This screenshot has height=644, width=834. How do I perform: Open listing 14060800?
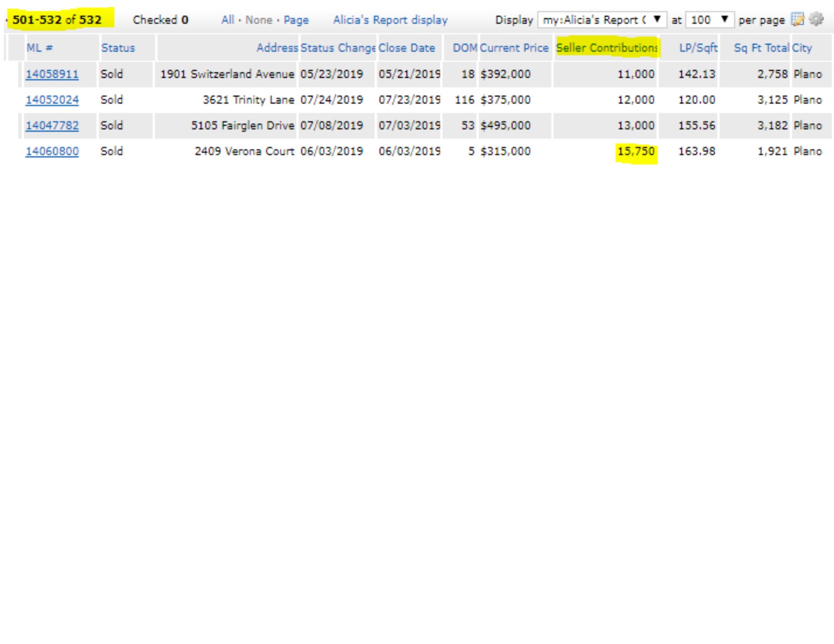coord(52,152)
